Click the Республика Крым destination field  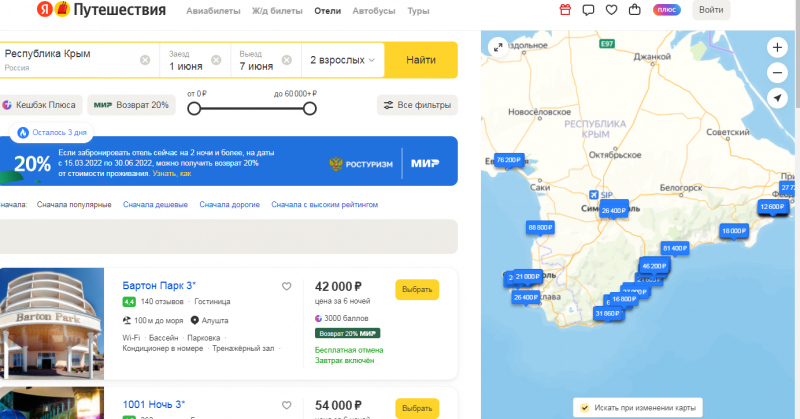click(79, 60)
